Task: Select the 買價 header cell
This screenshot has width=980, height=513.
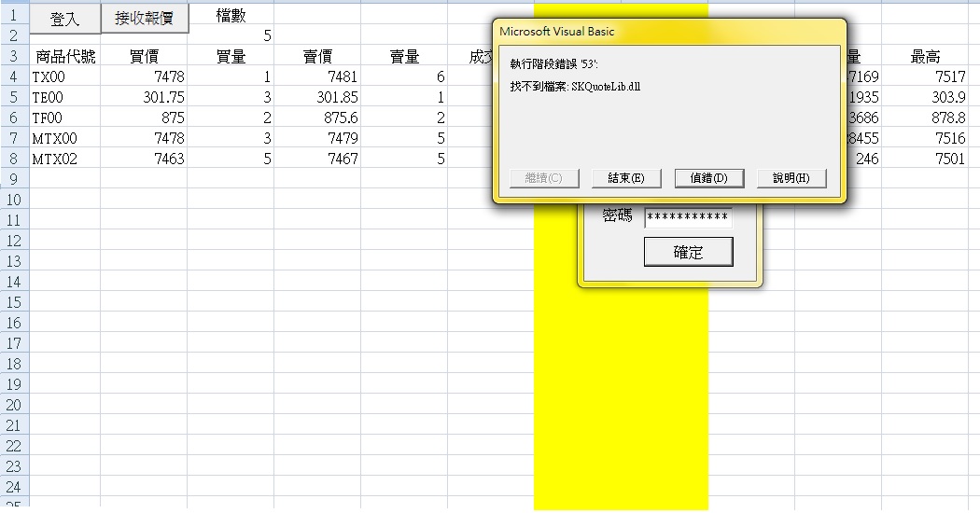Action: (144, 56)
